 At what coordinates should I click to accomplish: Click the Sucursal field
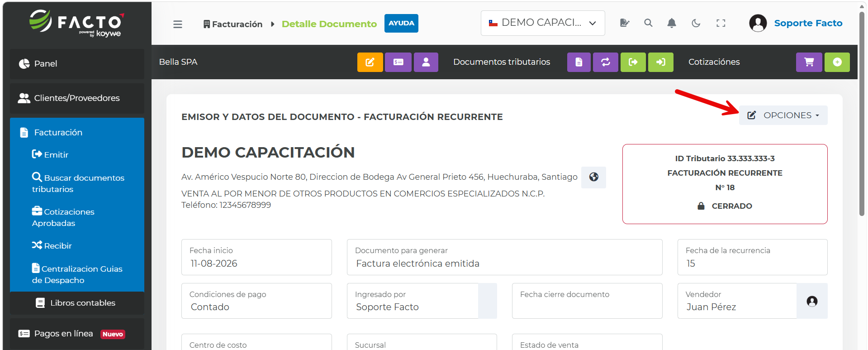(x=422, y=342)
